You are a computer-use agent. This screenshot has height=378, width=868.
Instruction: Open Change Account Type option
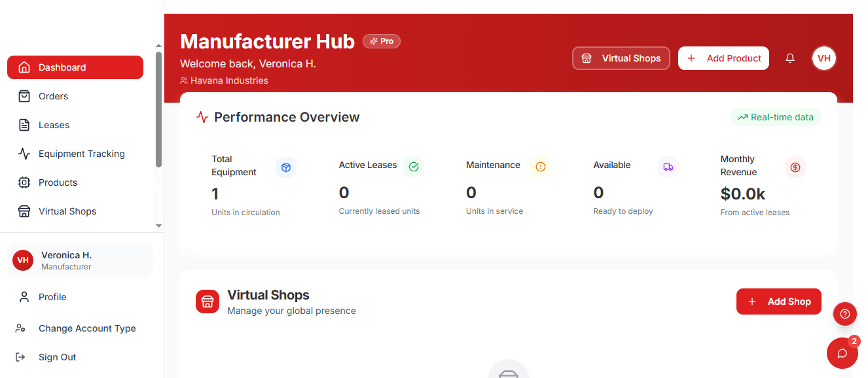87,328
